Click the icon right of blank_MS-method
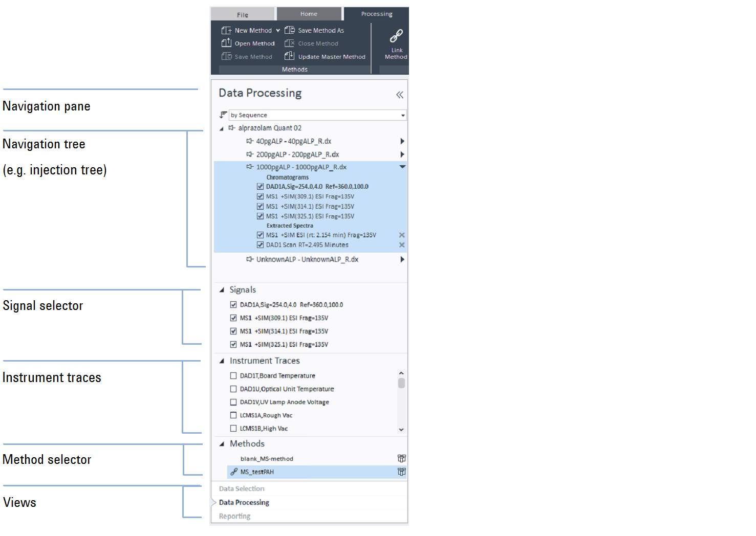 [x=402, y=459]
